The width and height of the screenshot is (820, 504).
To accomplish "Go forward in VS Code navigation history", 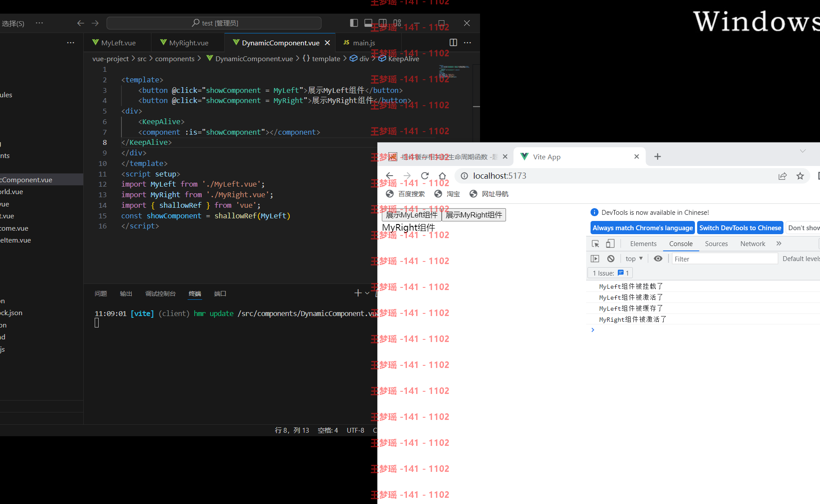I will click(x=95, y=23).
